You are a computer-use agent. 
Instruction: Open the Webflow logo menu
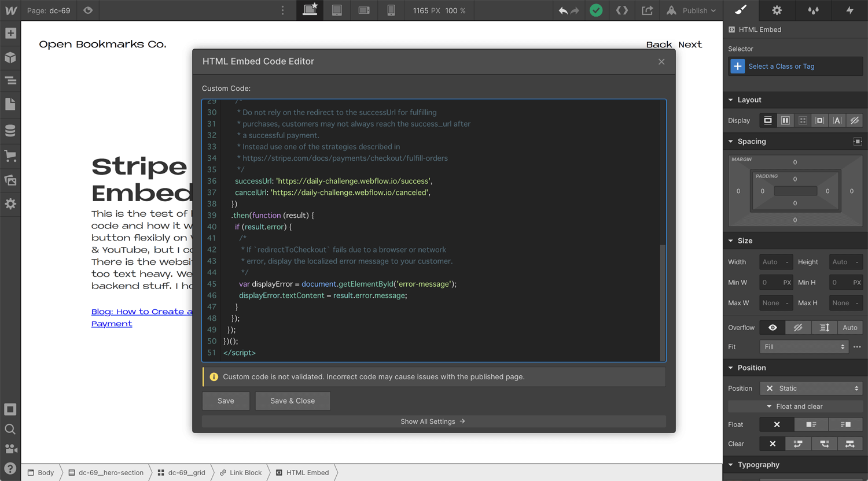(x=10, y=10)
